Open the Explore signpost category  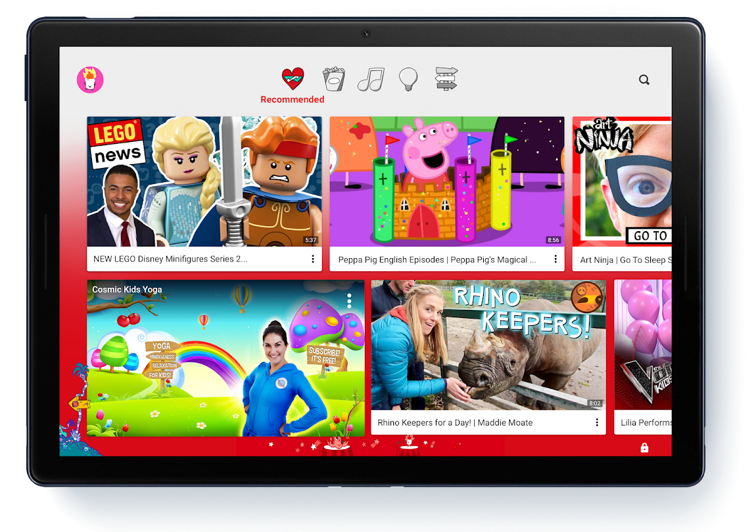coord(446,79)
